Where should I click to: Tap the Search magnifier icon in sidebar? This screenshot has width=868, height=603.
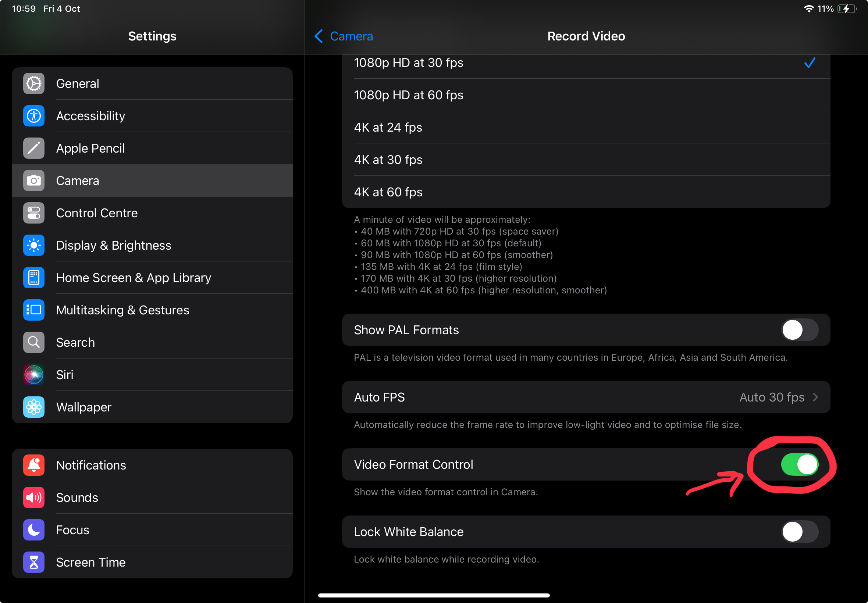click(33, 342)
